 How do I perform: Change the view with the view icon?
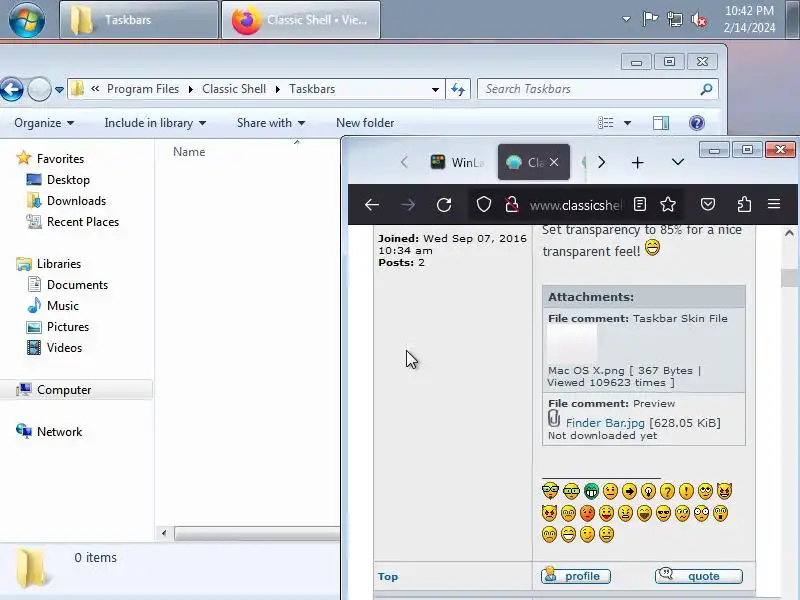[606, 123]
